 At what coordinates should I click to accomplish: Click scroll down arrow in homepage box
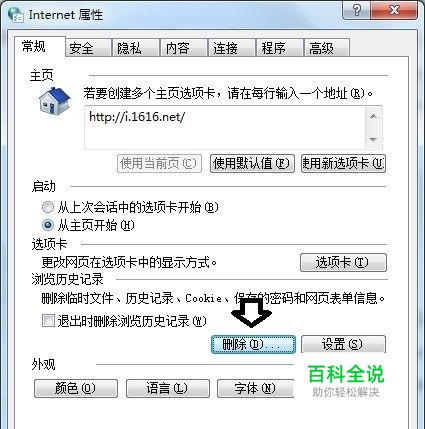[374, 139]
